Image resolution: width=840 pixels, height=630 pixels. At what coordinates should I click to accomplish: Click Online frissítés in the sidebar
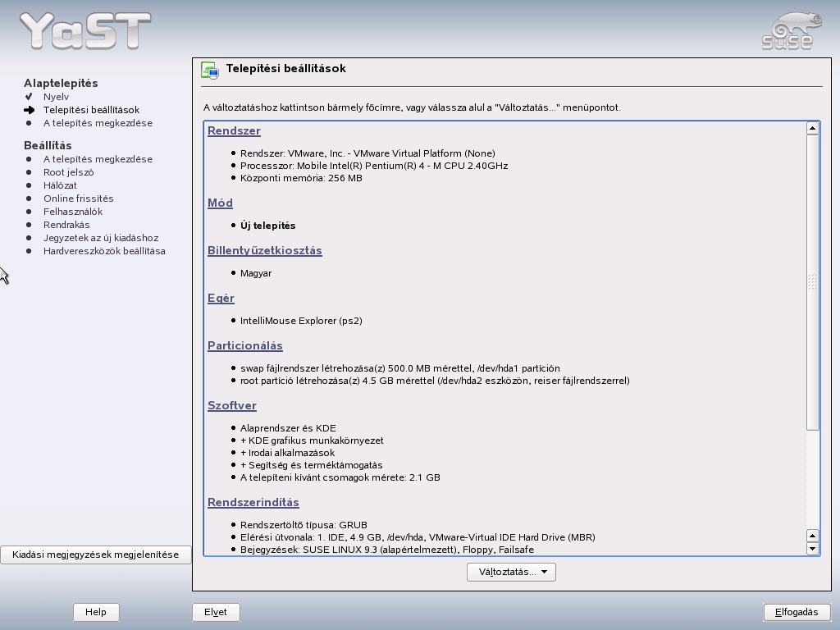click(79, 199)
